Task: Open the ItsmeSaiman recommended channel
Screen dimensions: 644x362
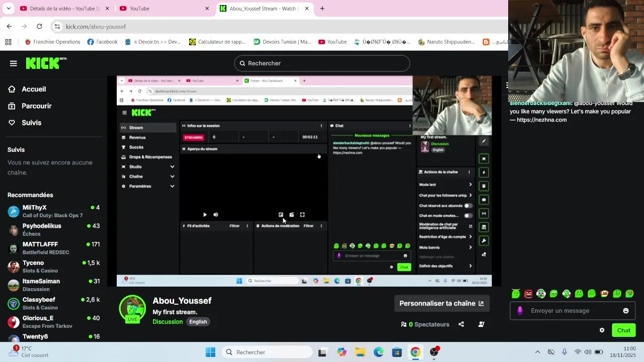Action: 53,285
